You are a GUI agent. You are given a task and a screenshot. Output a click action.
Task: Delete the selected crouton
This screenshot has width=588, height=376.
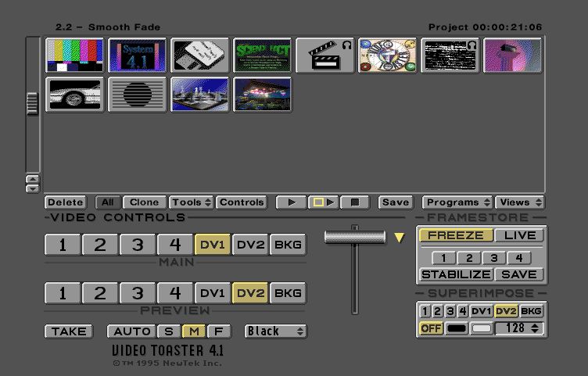pyautogui.click(x=65, y=202)
